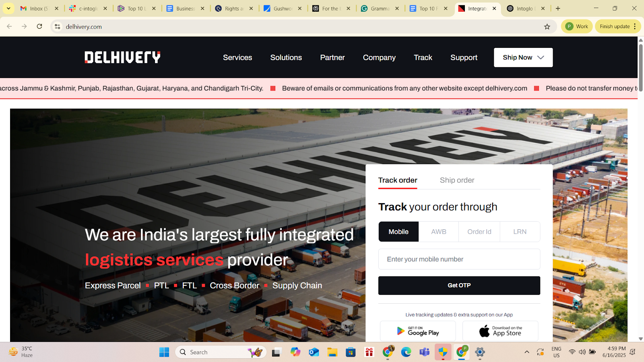Open Outlook from the taskbar
Screen dimensions: 644x362
[314, 352]
